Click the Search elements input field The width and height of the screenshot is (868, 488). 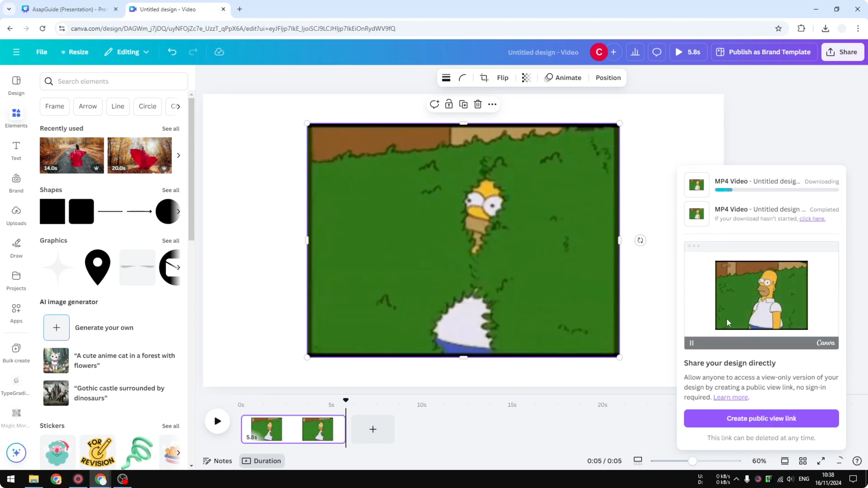pyautogui.click(x=114, y=81)
